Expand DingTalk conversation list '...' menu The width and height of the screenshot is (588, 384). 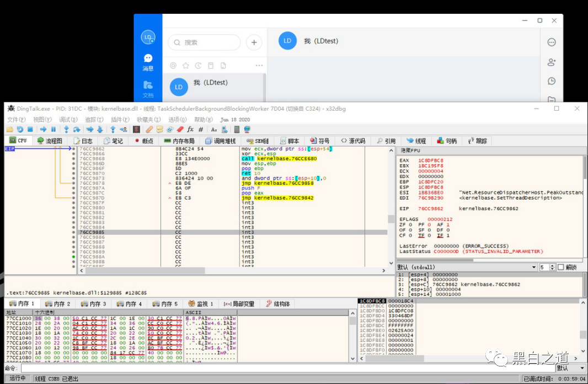tap(259, 66)
